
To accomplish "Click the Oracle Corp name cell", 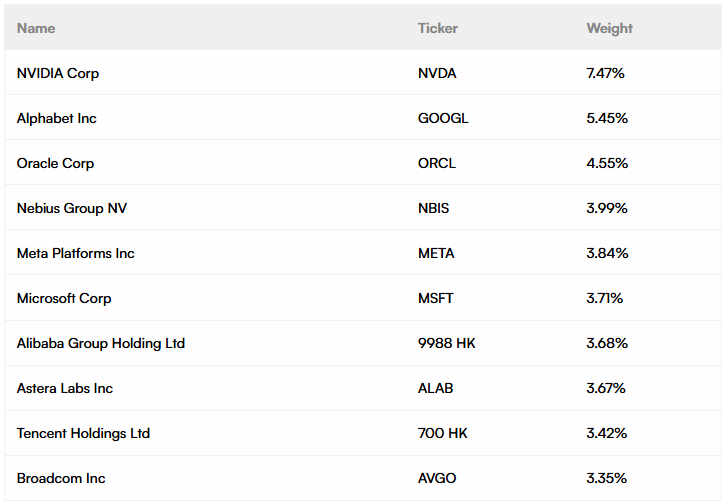I will point(55,163).
